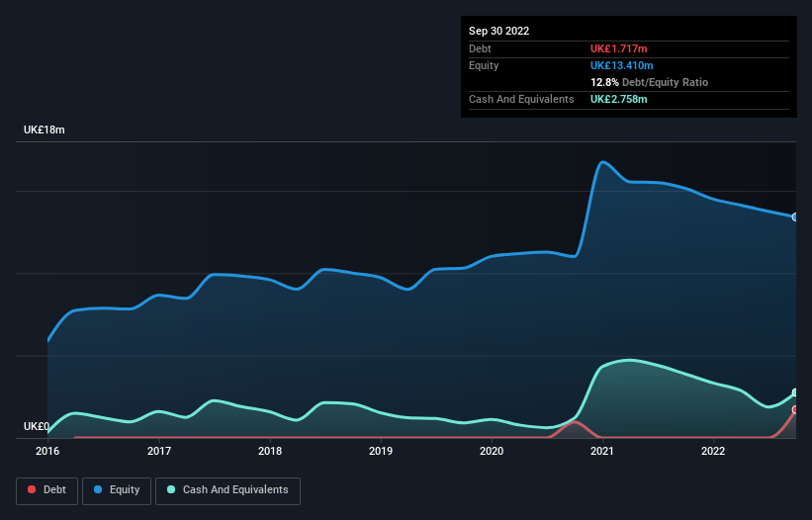Click the 2018 x-axis label
The width and height of the screenshot is (812, 520).
click(x=270, y=451)
